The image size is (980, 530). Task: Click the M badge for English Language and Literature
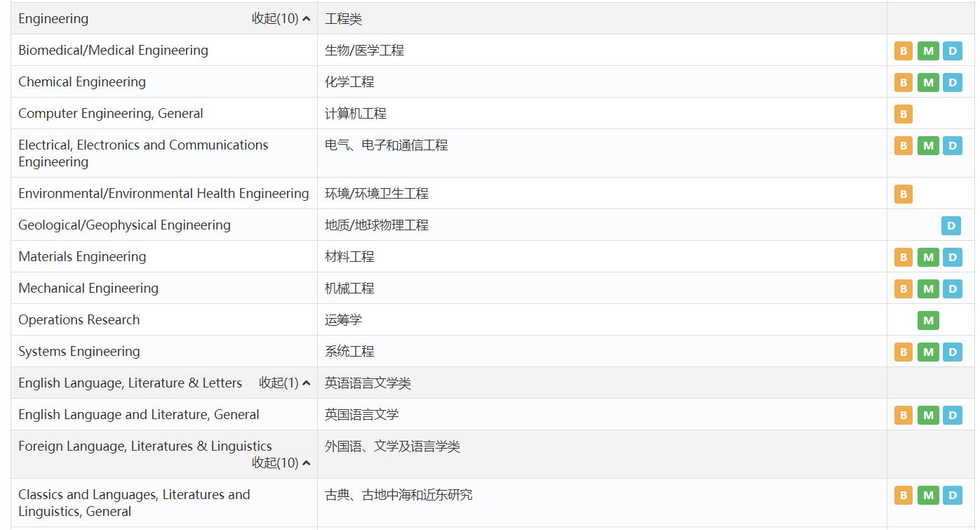coord(927,415)
